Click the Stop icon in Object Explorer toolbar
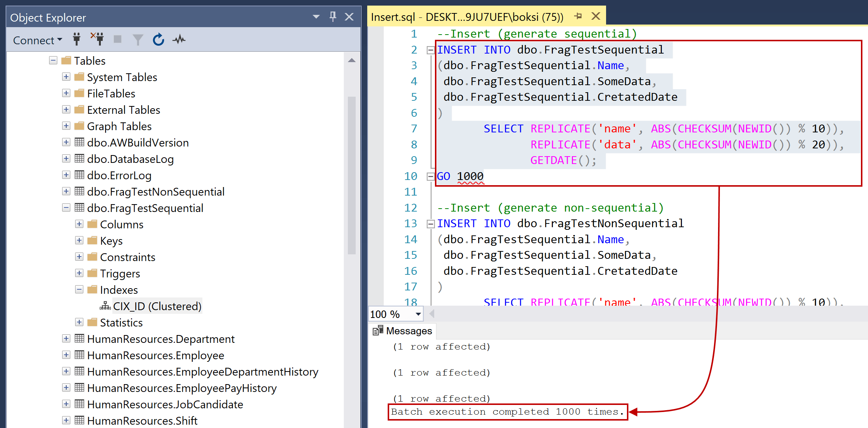Screen dimensions: 868x428 (117, 39)
